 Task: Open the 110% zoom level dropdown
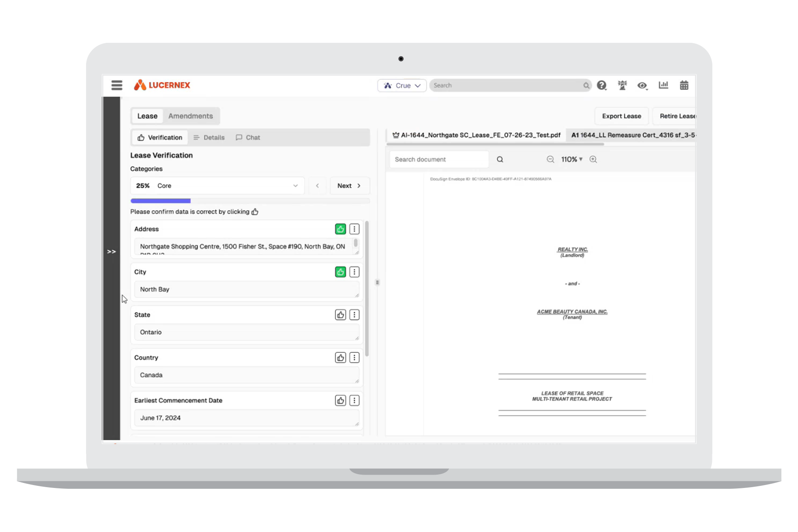pyautogui.click(x=572, y=159)
